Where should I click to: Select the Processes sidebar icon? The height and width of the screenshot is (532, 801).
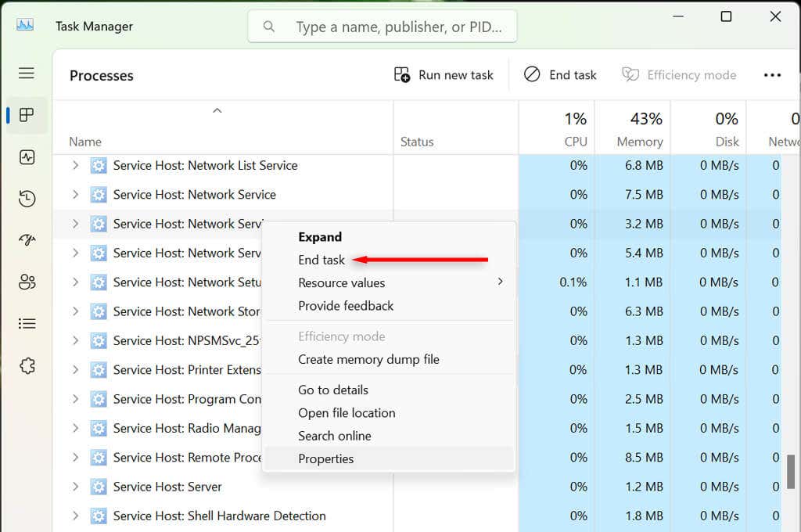[27, 115]
